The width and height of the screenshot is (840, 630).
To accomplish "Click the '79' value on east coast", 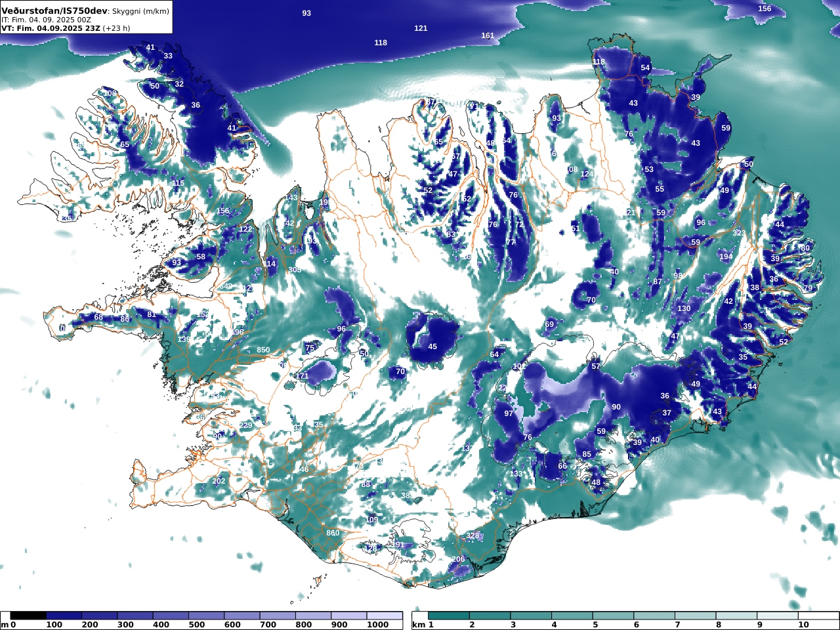I will (x=808, y=288).
